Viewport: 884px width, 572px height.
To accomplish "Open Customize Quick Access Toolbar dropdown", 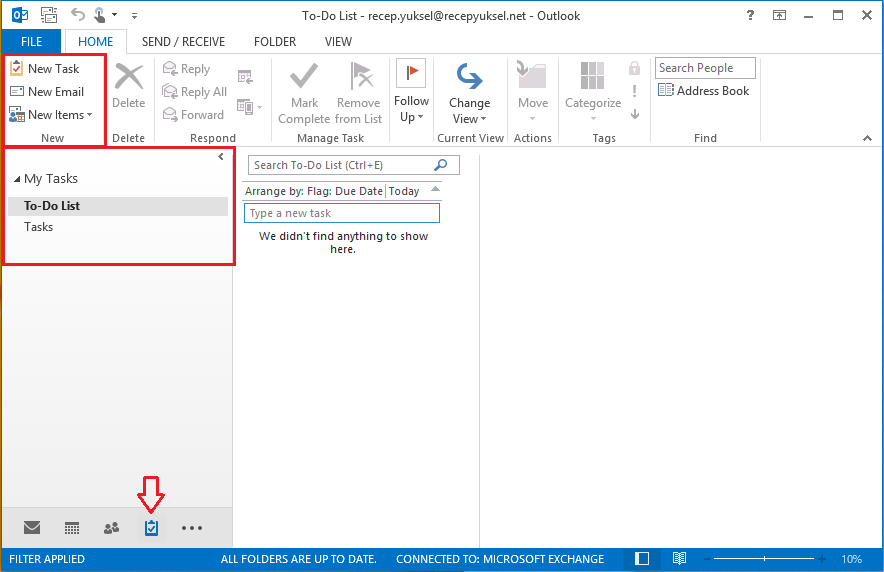I will point(134,16).
